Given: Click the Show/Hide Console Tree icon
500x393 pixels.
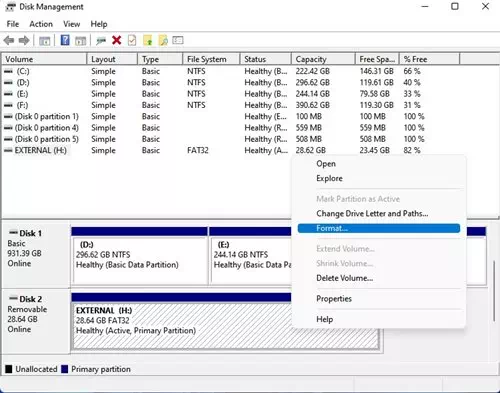Looking at the screenshot, I should click(x=44, y=41).
